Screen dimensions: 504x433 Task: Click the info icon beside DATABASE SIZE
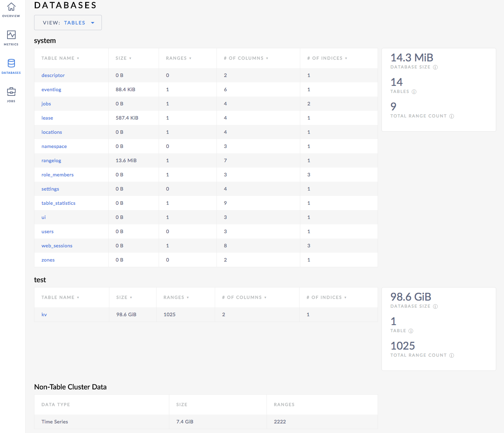435,67
